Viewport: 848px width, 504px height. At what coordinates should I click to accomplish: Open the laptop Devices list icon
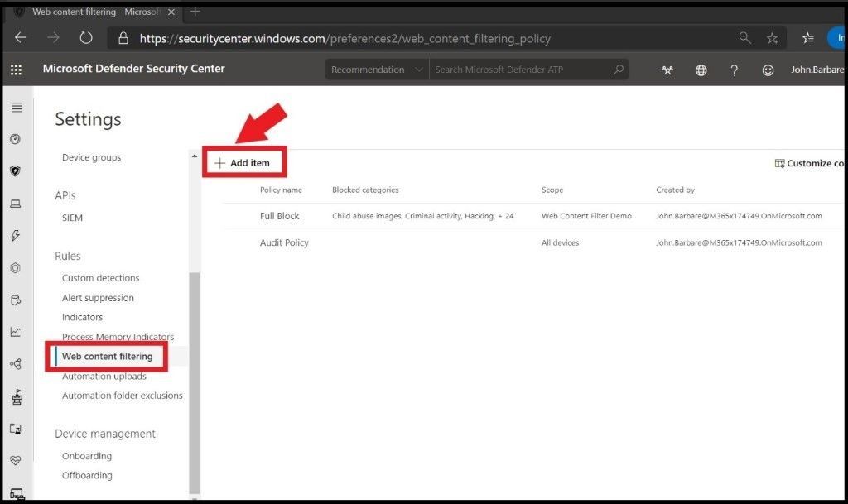[x=15, y=204]
